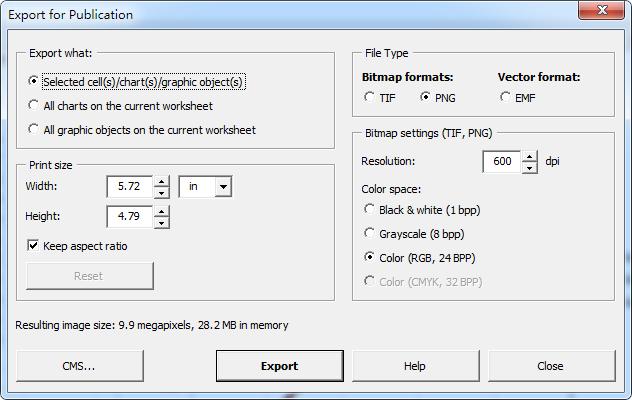Click the Width input field
632x400 pixels.
click(130, 187)
